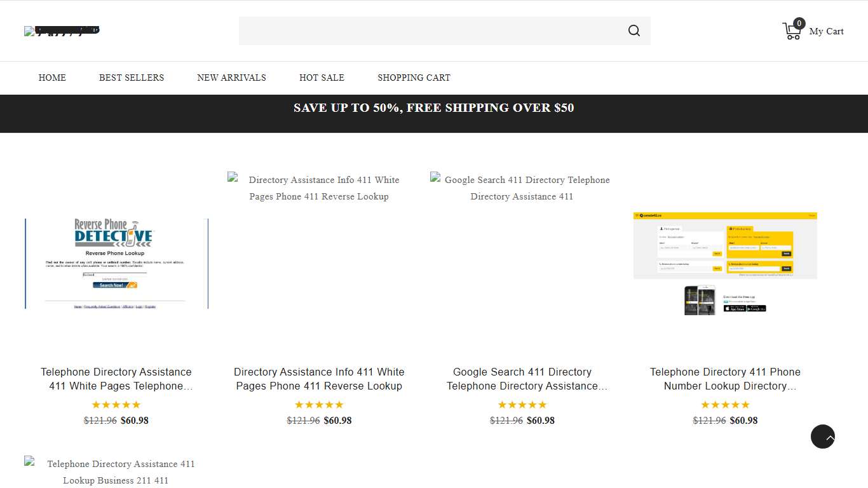Click the broken image icon for Directory Assistance Info product
The height and width of the screenshot is (488, 868).
tap(233, 179)
